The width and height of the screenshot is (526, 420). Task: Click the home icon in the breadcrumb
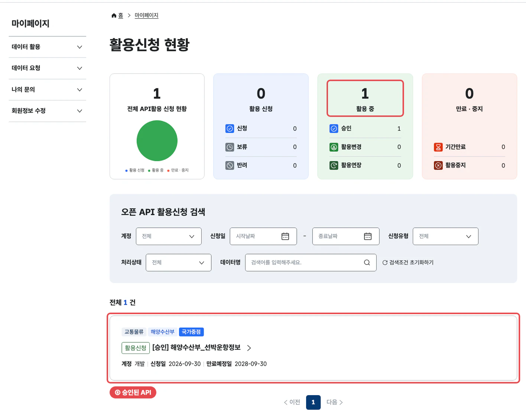click(x=114, y=15)
